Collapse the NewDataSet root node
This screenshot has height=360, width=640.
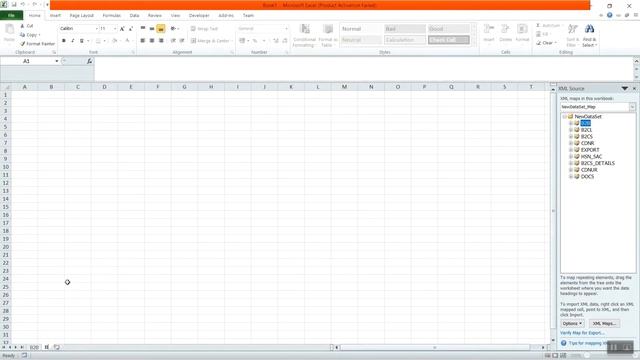564,116
